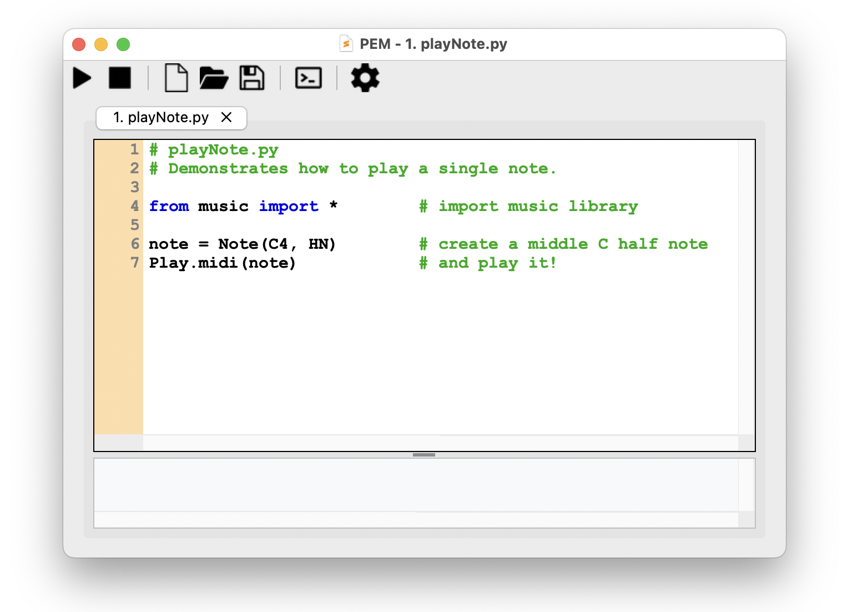Open a file with the folder icon

tap(214, 78)
